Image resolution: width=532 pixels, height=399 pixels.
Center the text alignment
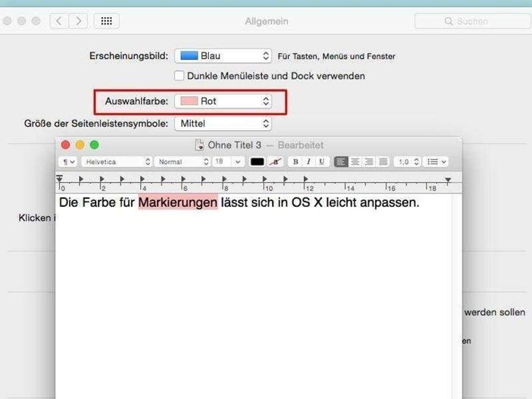(355, 162)
